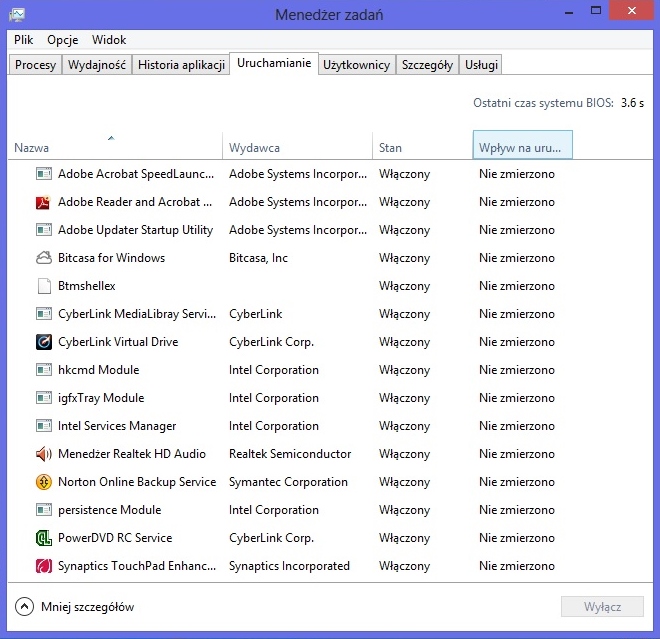Click the Realtek Semiconductor publisher cell
Image resolution: width=660 pixels, height=639 pixels.
pos(290,454)
